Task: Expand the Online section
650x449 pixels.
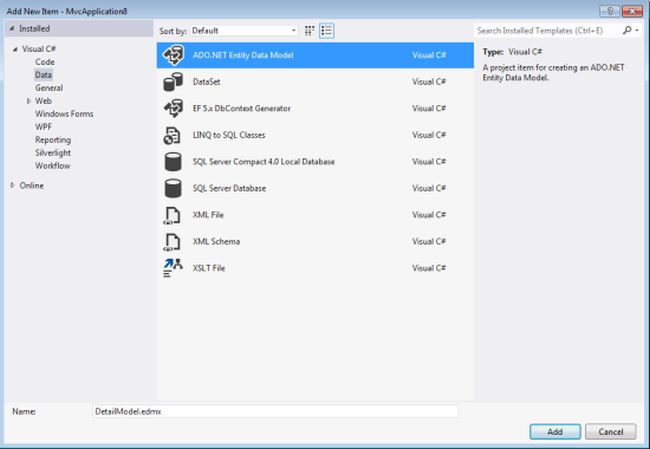Action: [x=12, y=185]
